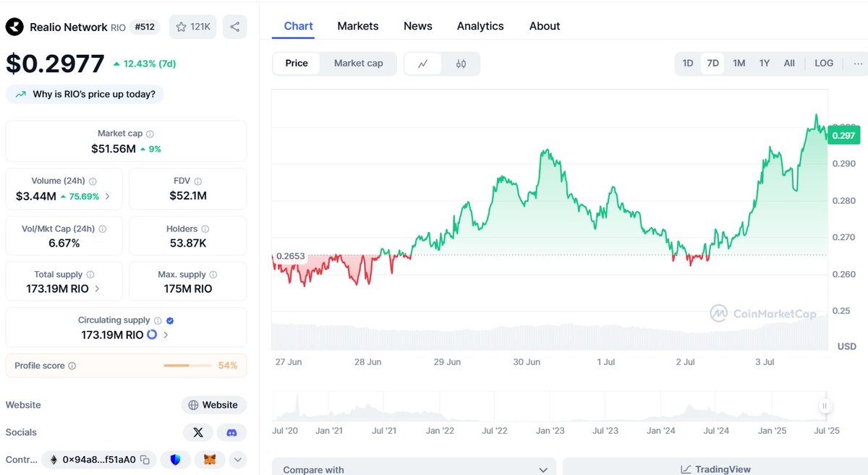Click verified badge next to Circulating supply
The image size is (868, 475).
[170, 320]
